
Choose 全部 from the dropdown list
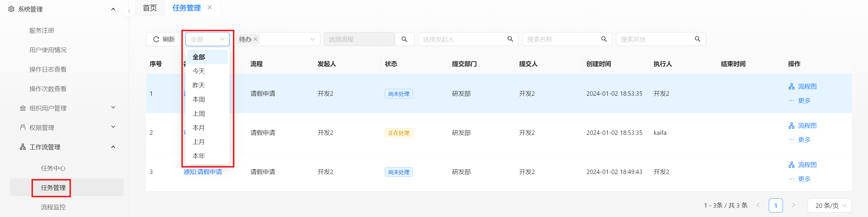pos(208,57)
